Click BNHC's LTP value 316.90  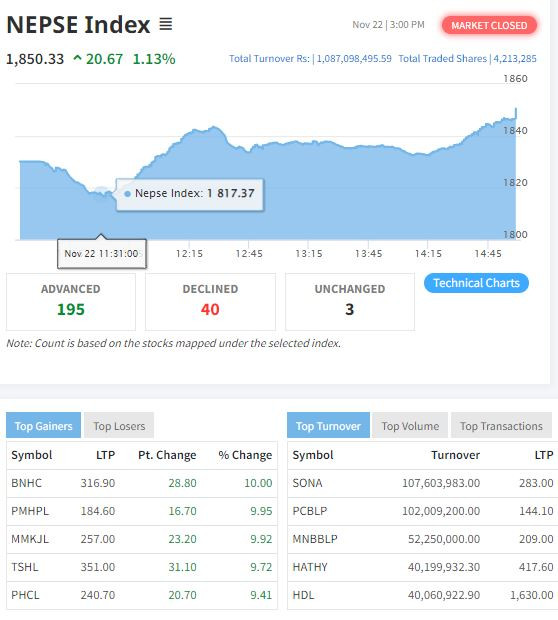coord(98,483)
